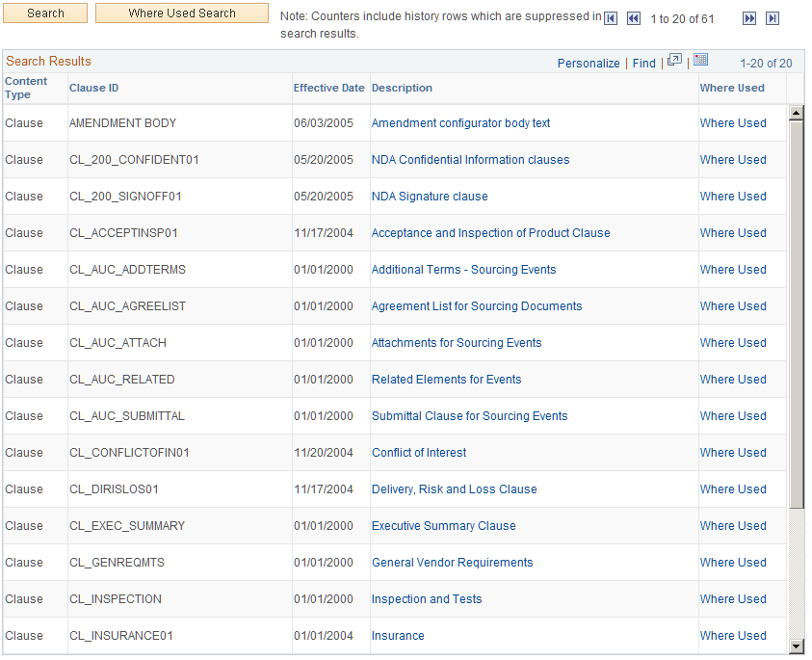The width and height of the screenshot is (812, 660).
Task: Click the scrollbar down arrow
Action: click(x=798, y=644)
